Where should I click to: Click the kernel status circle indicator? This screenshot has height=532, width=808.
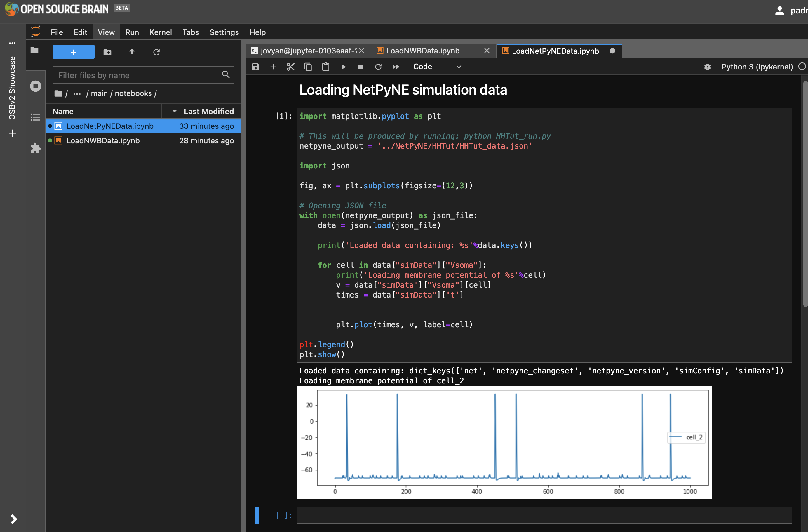click(x=802, y=67)
